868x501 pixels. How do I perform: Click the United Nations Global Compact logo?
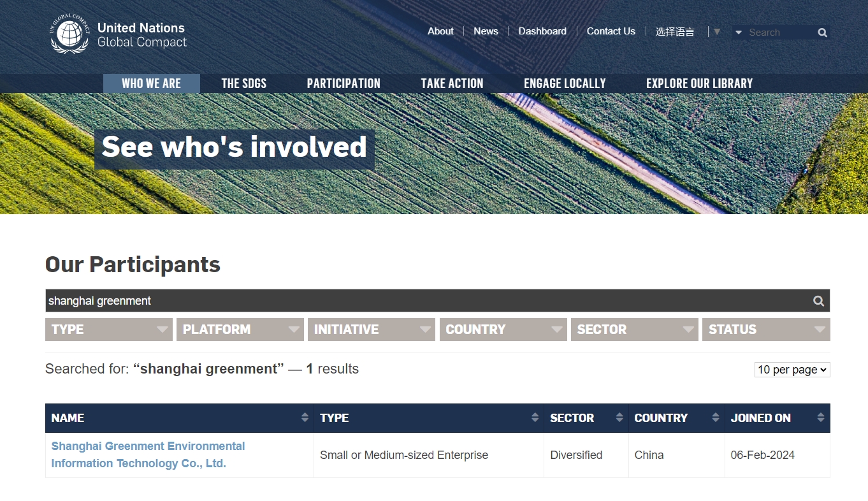118,34
